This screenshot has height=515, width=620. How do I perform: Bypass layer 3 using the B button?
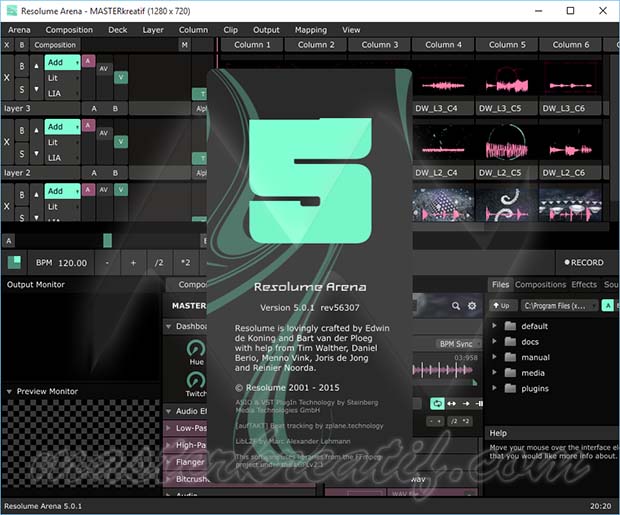22,66
